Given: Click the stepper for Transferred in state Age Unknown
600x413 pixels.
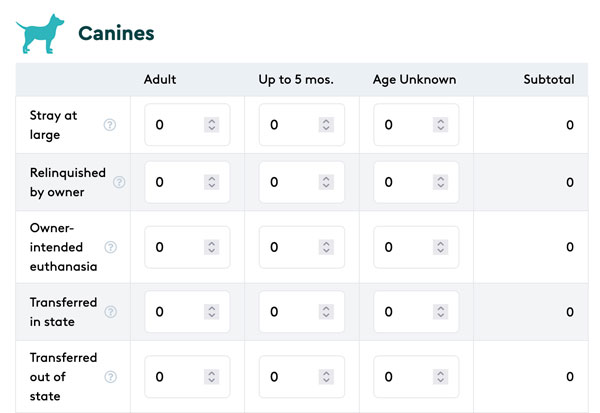Looking at the screenshot, I should (x=440, y=312).
